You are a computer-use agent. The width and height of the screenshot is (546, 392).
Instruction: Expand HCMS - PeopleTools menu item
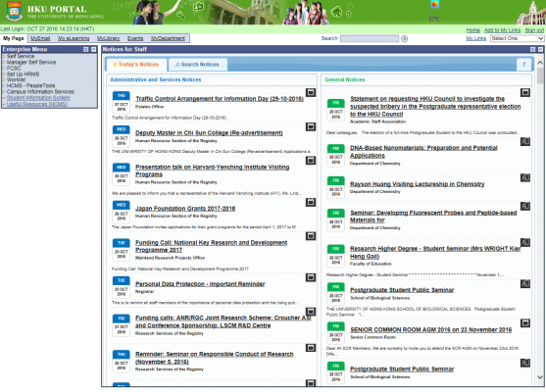(30, 85)
